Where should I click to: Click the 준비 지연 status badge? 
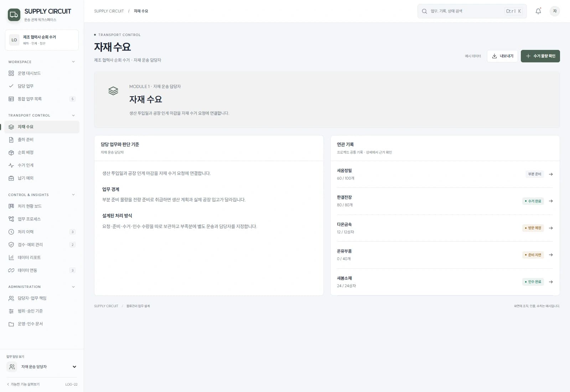pyautogui.click(x=533, y=255)
